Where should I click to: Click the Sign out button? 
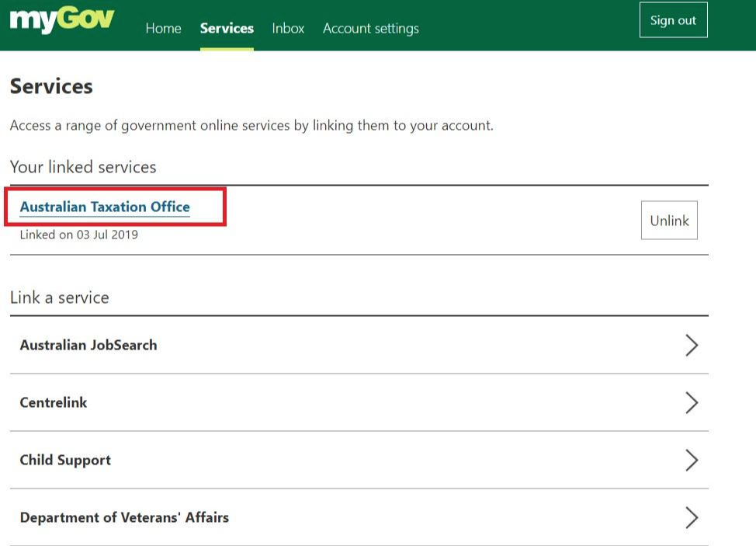(673, 19)
